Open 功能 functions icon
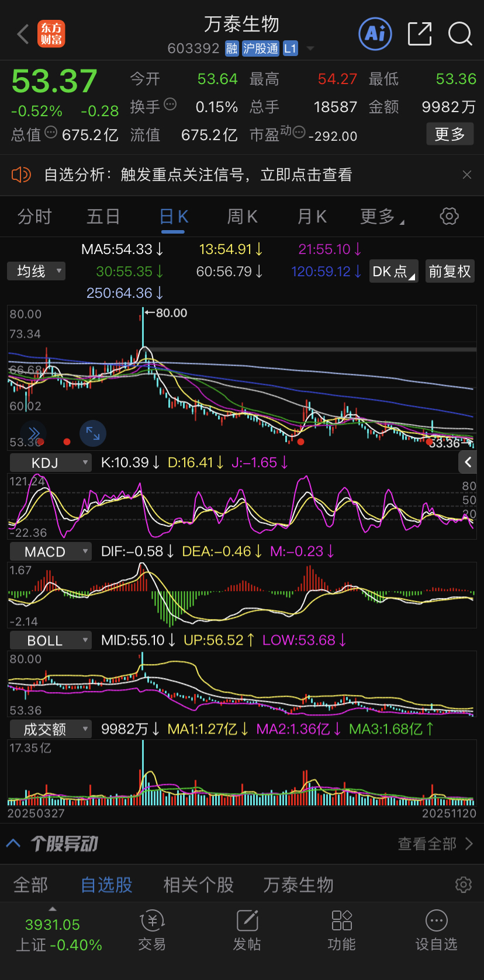Image resolution: width=484 pixels, height=980 pixels. (x=341, y=930)
